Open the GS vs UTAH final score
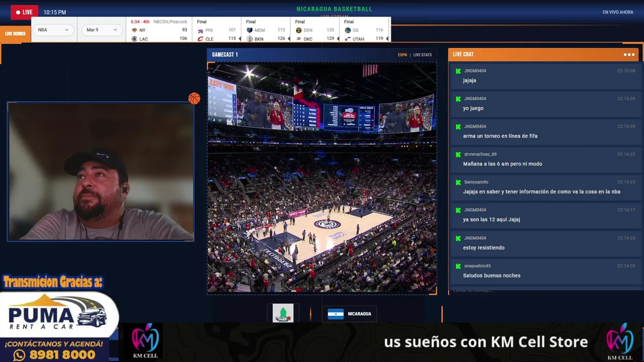 click(364, 30)
